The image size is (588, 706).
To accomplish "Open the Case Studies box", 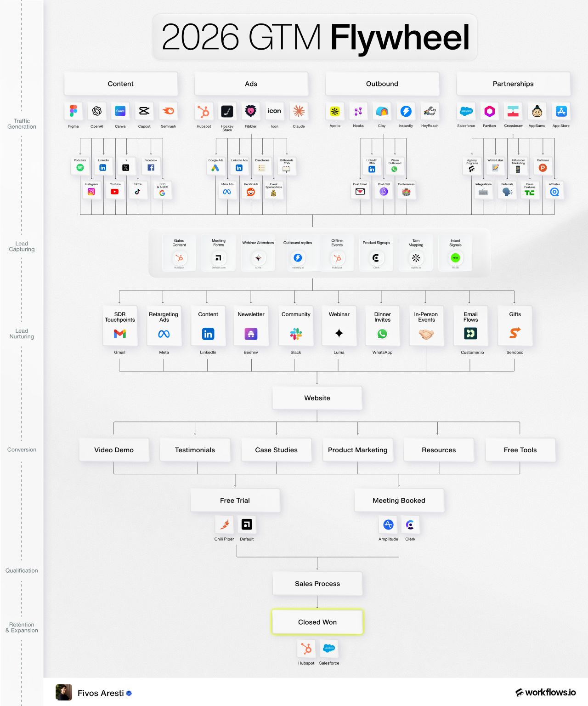I will [276, 450].
